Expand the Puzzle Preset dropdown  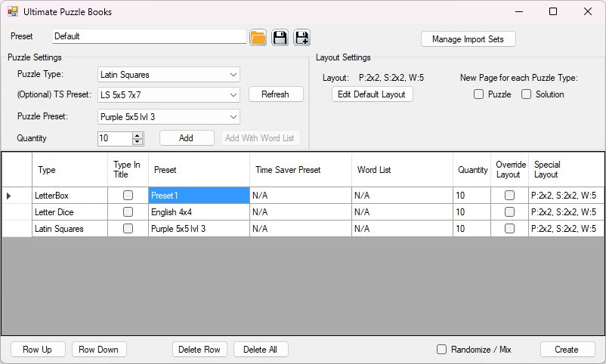pos(233,117)
